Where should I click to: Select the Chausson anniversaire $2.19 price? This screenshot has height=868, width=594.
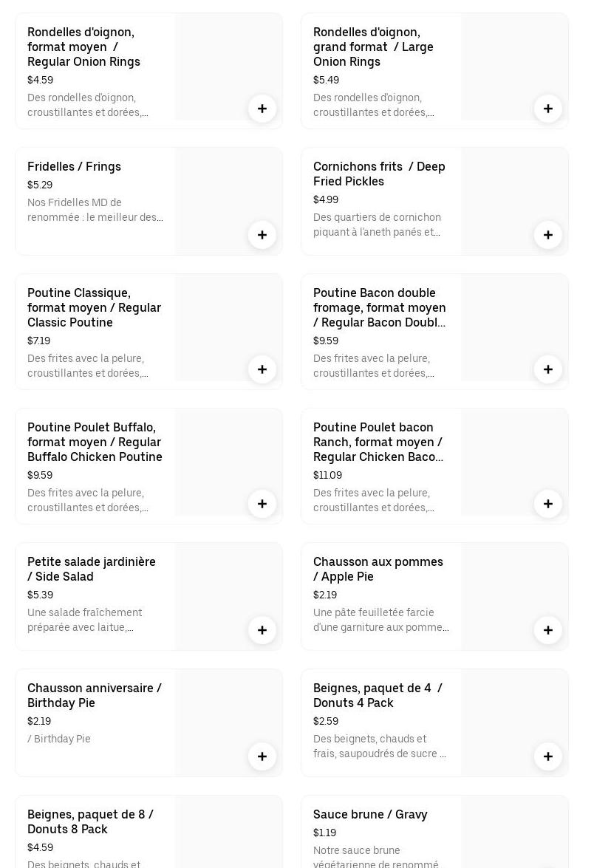point(39,722)
